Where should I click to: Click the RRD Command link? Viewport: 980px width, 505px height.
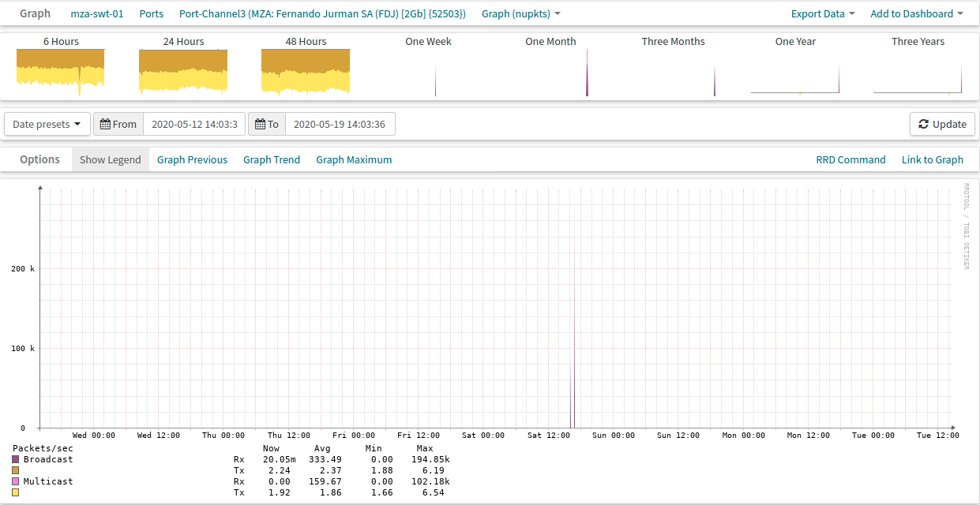point(850,159)
